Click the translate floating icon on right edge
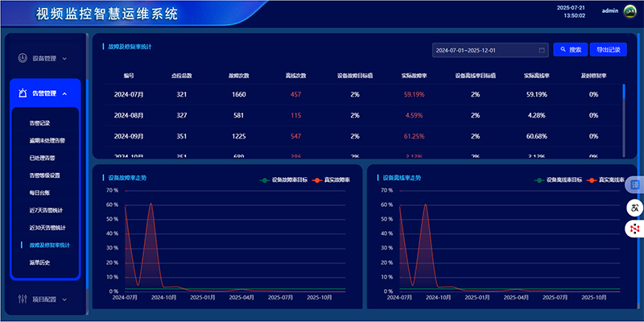Screen dimensions: 644x322 [634, 208]
